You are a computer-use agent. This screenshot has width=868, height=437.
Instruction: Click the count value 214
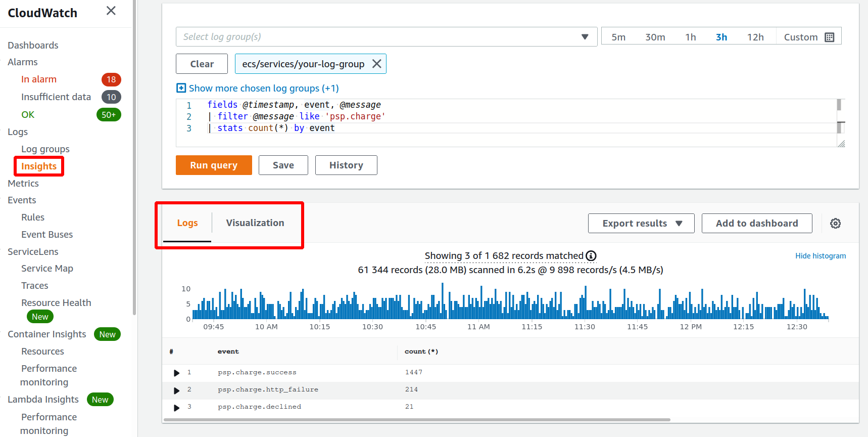411,390
